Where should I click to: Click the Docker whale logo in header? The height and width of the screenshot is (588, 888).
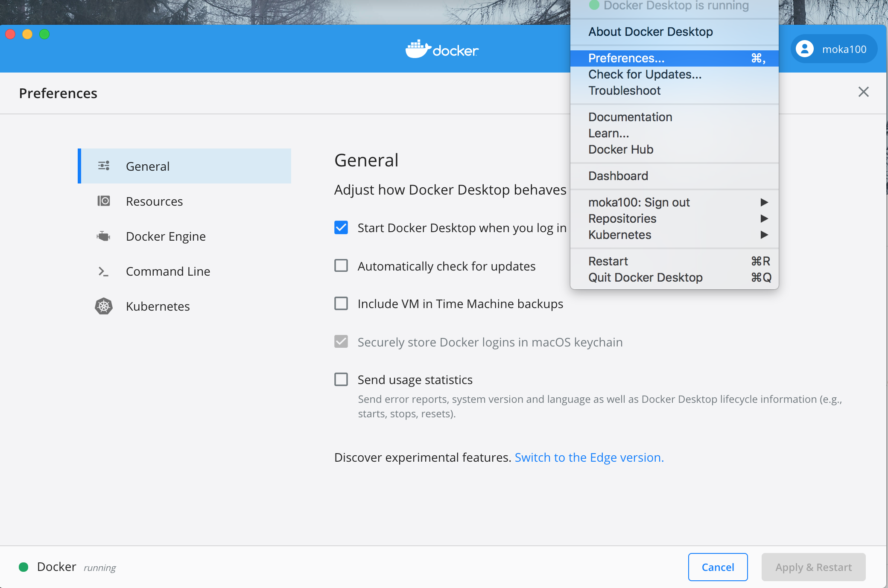pyautogui.click(x=418, y=49)
